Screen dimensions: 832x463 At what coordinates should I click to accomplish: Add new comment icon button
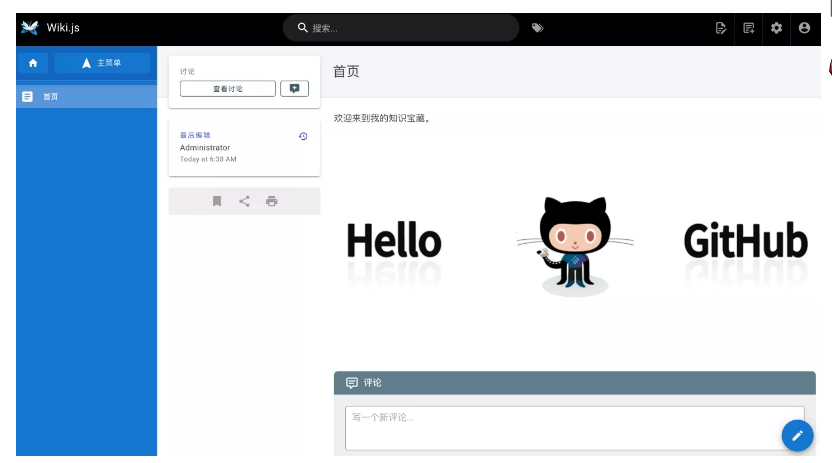[x=294, y=89]
